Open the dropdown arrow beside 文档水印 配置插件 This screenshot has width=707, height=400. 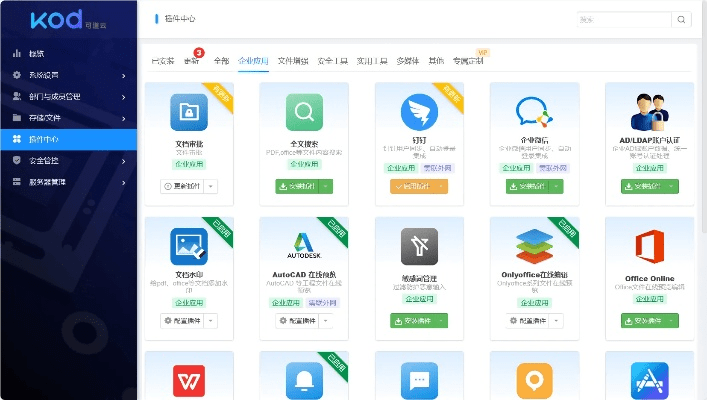(211, 321)
